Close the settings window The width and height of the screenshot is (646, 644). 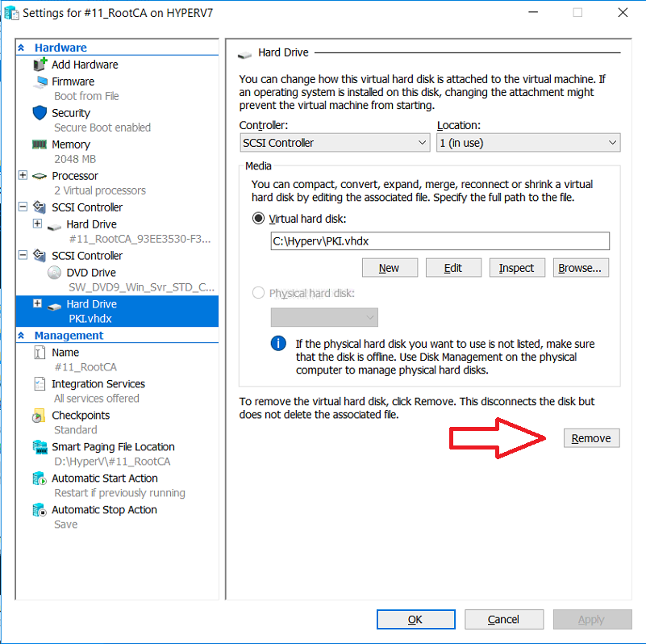[x=623, y=13]
